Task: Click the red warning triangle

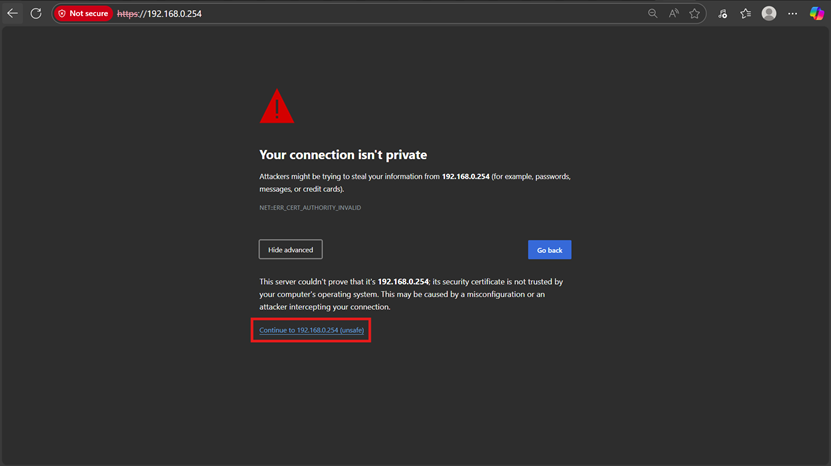Action: (276, 107)
